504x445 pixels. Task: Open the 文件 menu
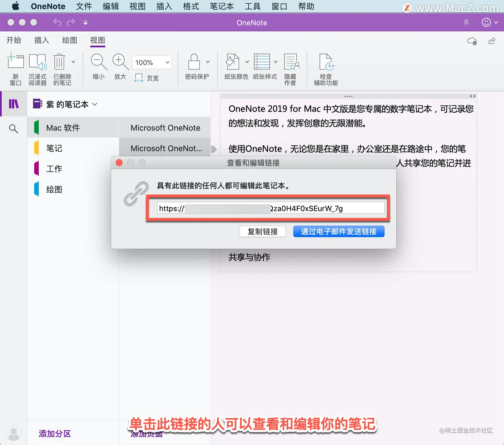pyautogui.click(x=84, y=6)
